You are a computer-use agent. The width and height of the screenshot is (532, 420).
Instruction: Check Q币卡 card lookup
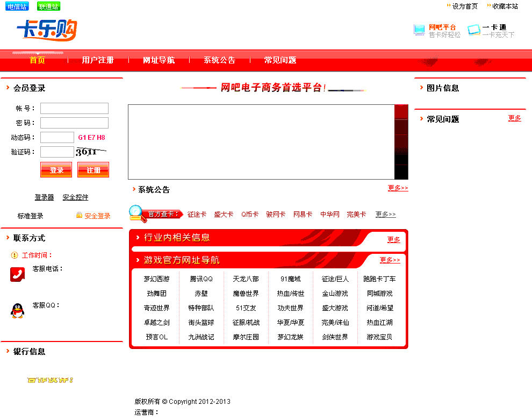250,214
